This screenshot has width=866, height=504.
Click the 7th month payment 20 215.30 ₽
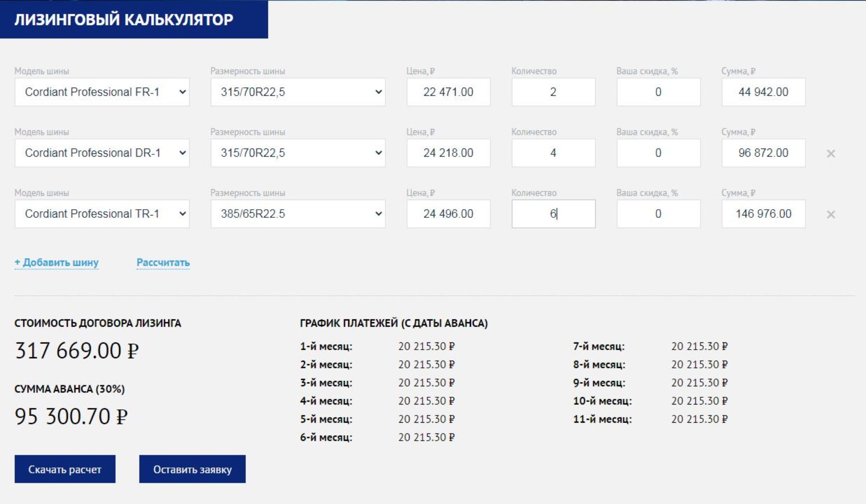point(700,346)
